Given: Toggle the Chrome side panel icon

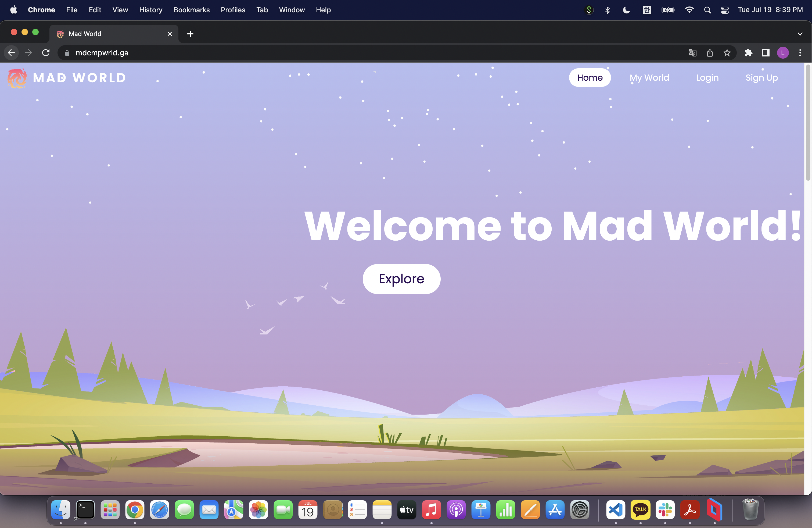Looking at the screenshot, I should coord(766,53).
